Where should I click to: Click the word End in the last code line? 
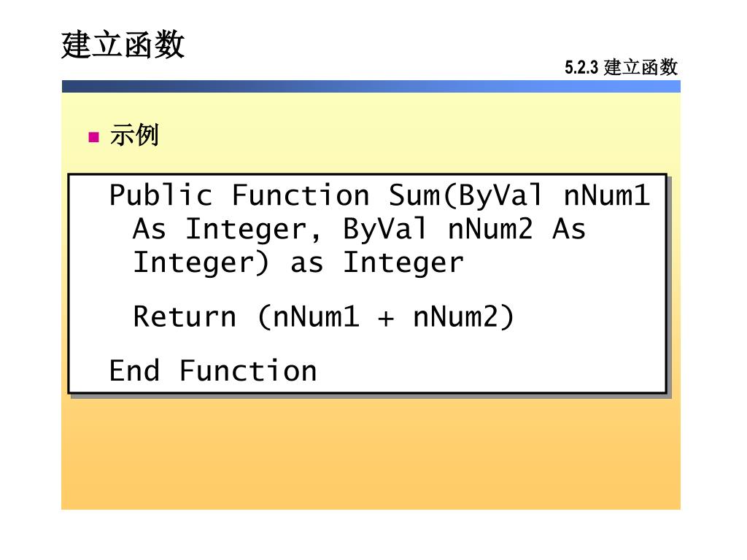(134, 370)
